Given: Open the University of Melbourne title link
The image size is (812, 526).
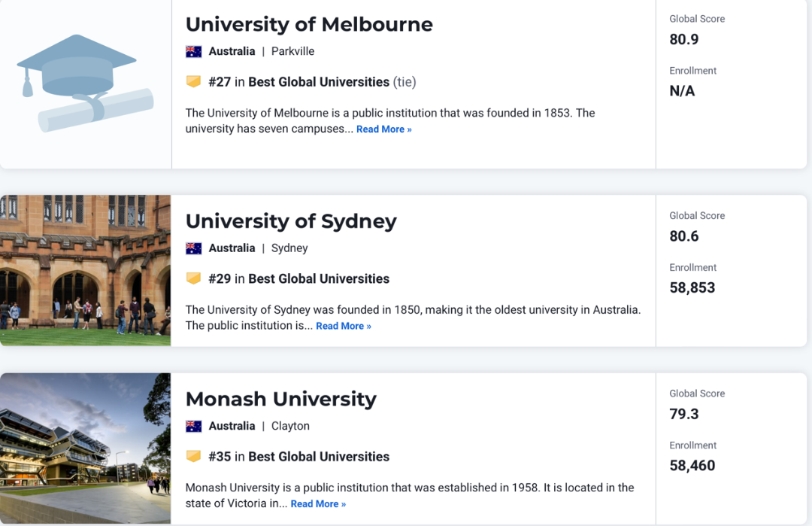Looking at the screenshot, I should [x=309, y=24].
